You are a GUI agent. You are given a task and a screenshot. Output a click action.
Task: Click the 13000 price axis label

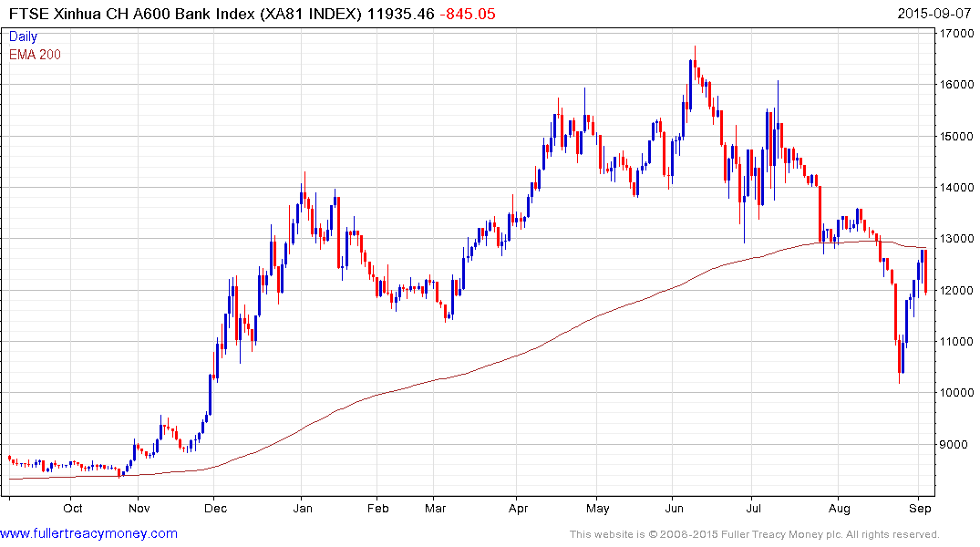957,239
